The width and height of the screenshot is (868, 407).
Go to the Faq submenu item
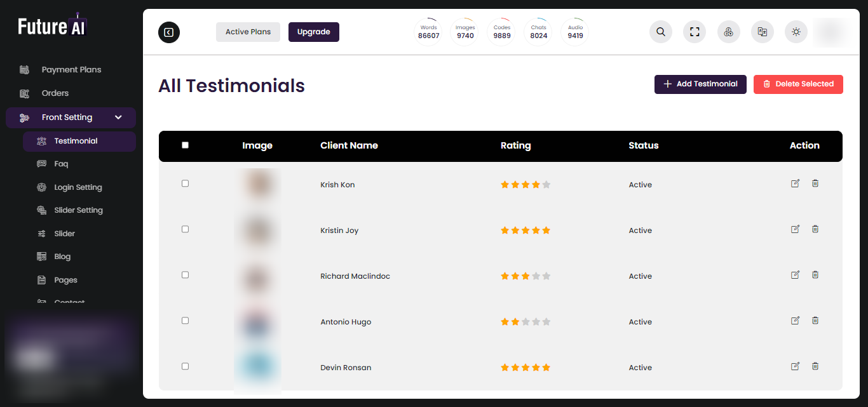[x=61, y=164]
